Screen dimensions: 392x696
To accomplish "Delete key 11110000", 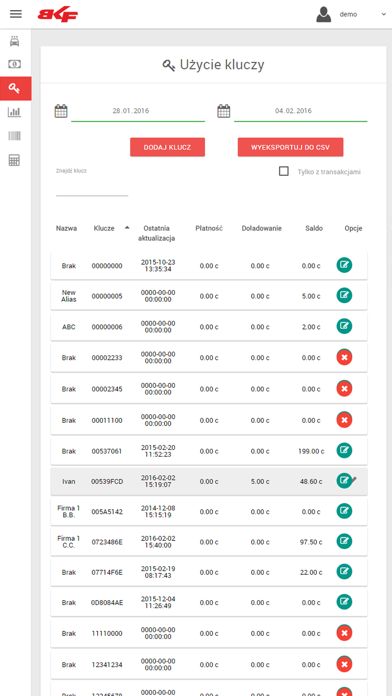I will 344,633.
